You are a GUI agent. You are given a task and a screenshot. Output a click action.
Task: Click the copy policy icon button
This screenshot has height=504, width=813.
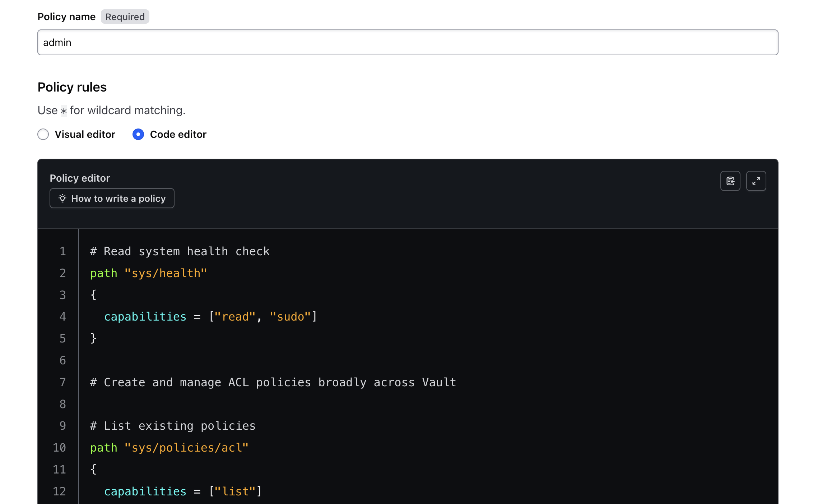point(730,181)
